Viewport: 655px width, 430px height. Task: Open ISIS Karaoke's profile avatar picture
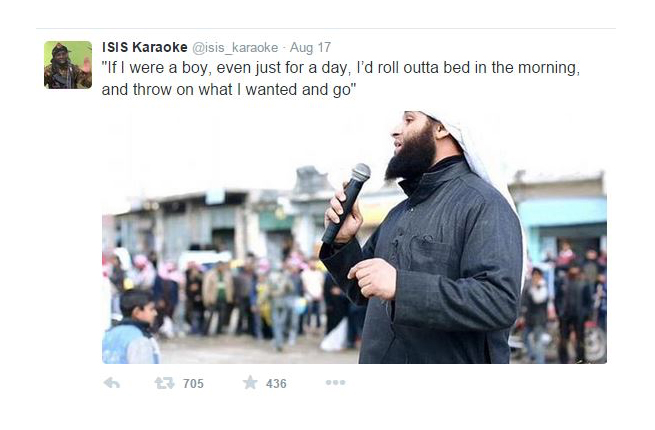coord(68,65)
